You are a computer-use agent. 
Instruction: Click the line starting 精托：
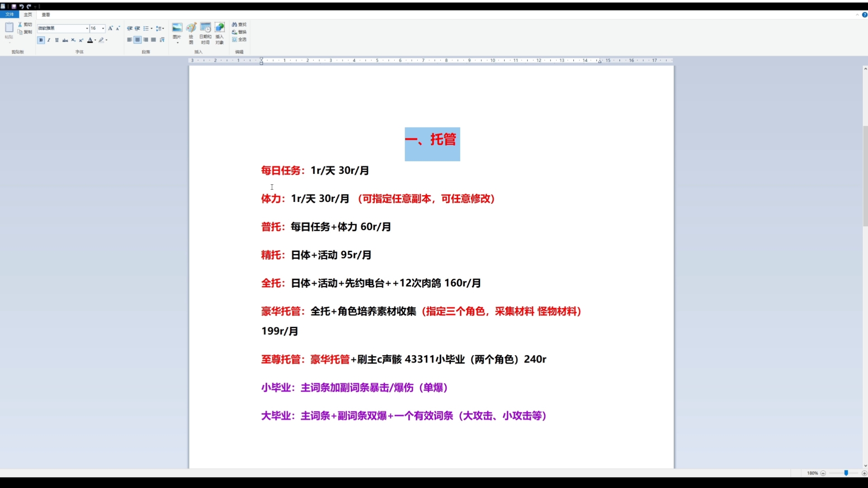[316, 255]
